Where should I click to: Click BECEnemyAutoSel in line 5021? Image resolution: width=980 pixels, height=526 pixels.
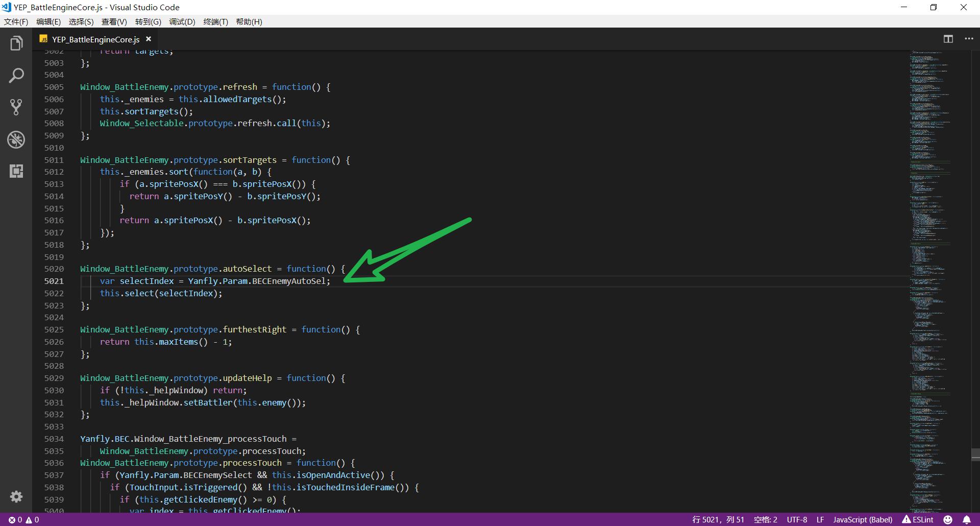coord(288,281)
